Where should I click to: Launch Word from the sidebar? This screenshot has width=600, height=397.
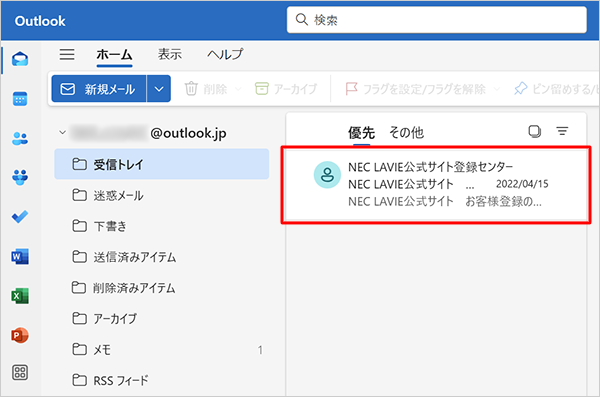click(x=20, y=256)
